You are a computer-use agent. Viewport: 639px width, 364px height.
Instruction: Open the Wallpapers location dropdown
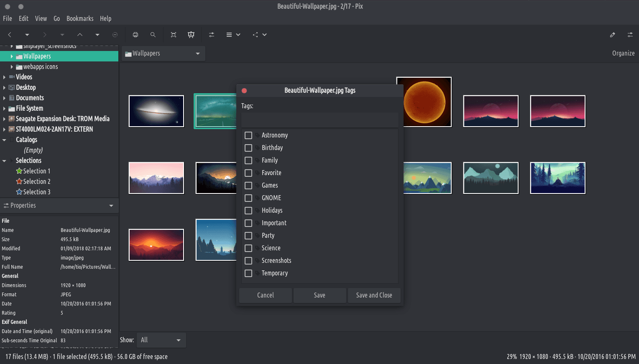(163, 53)
